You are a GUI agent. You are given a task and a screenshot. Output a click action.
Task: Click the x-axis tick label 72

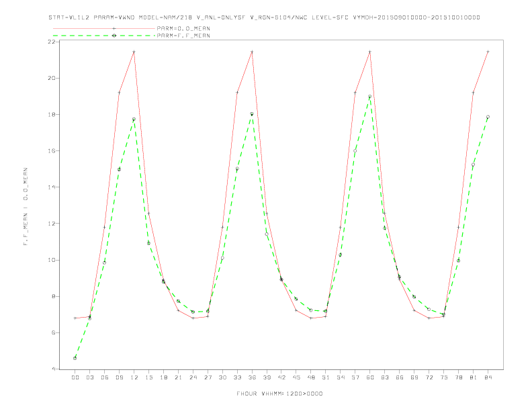429,377
